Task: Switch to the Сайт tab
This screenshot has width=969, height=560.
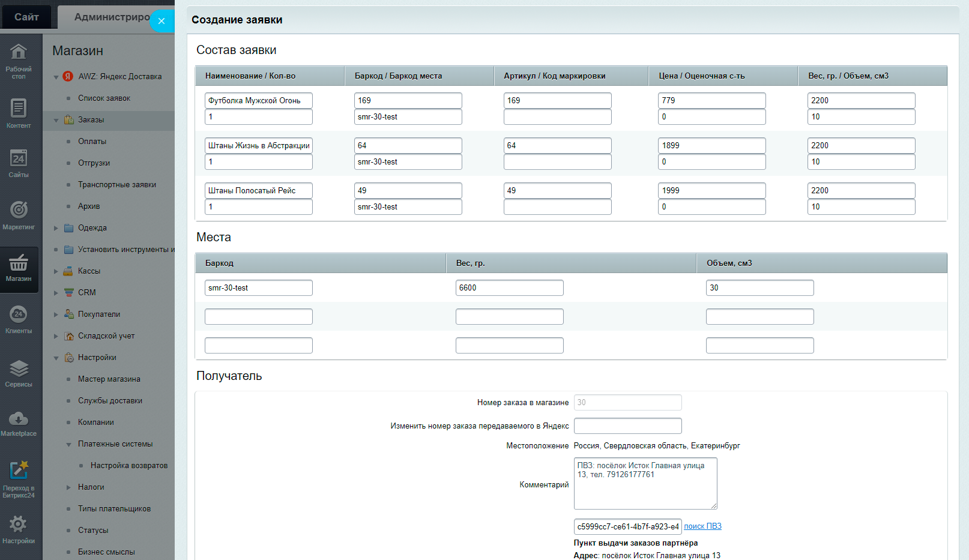Action: click(x=26, y=17)
